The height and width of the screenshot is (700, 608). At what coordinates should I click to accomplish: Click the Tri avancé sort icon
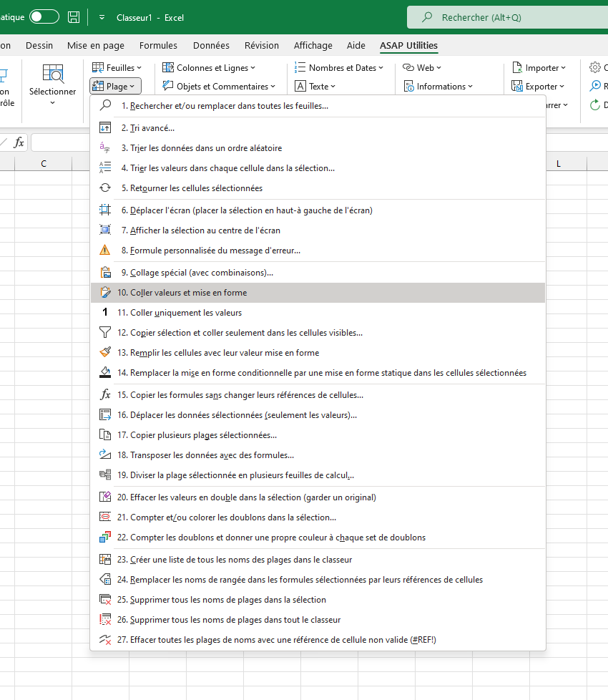click(105, 127)
